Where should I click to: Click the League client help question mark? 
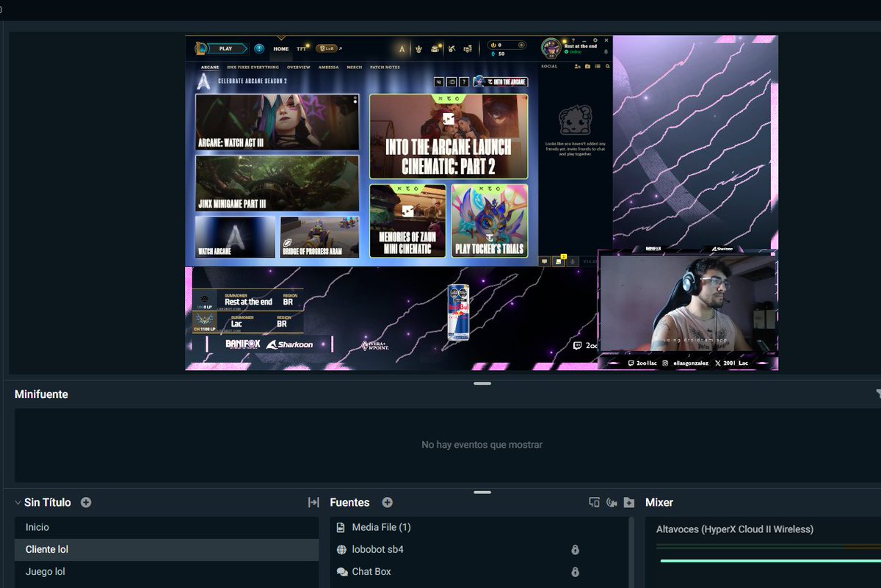[x=573, y=40]
